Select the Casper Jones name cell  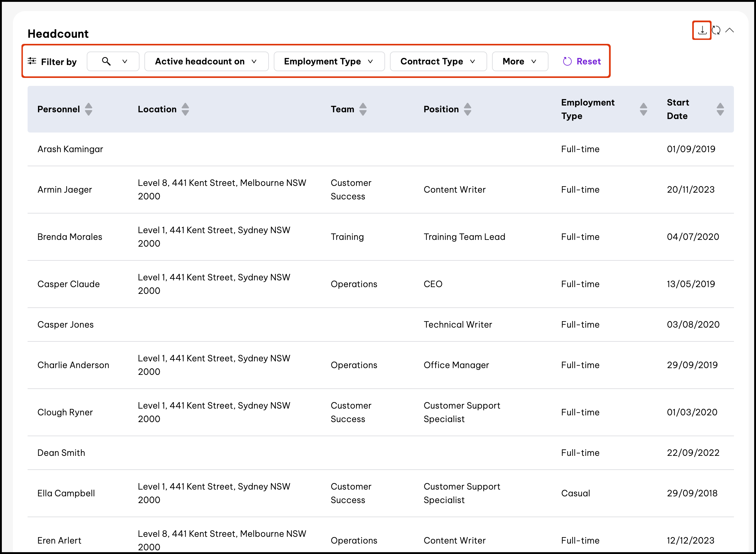tap(66, 325)
